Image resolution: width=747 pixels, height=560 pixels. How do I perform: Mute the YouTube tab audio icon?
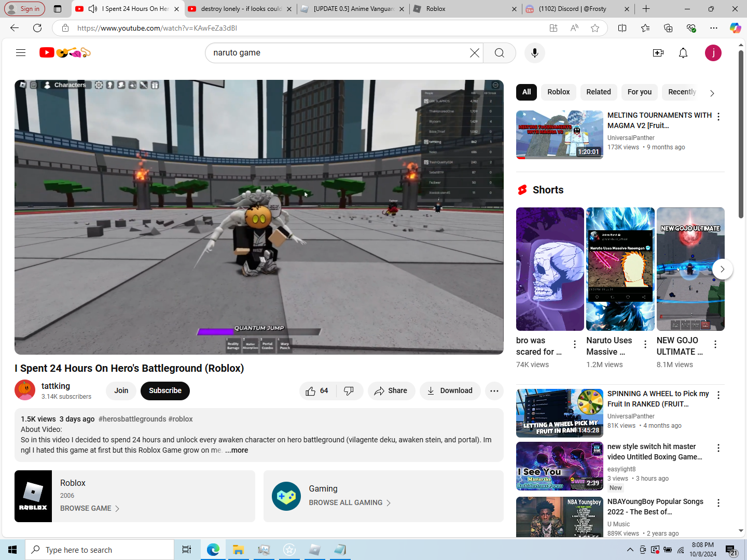[93, 9]
